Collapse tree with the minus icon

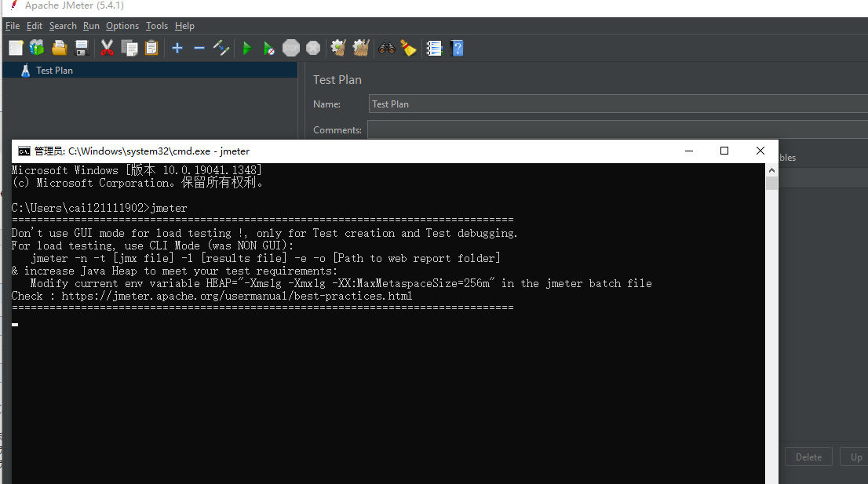tap(199, 48)
